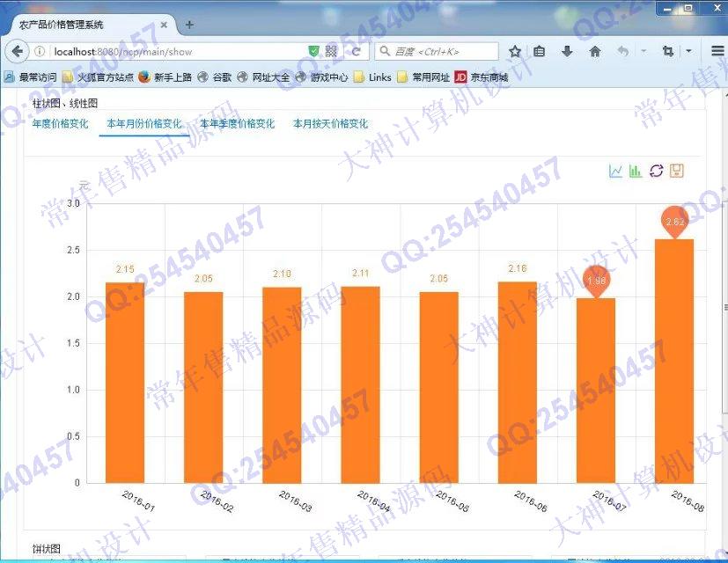Switch chart to bar view icon

tap(636, 172)
